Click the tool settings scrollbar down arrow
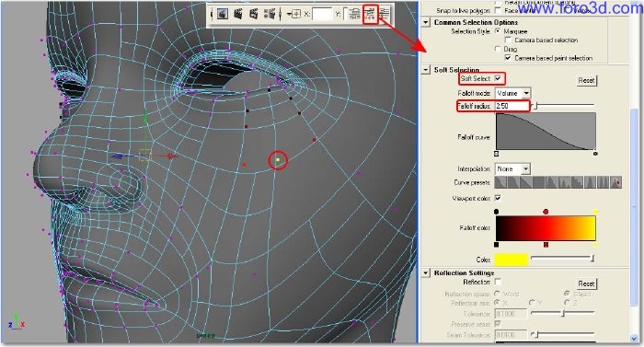644x347 pixels. [x=634, y=339]
